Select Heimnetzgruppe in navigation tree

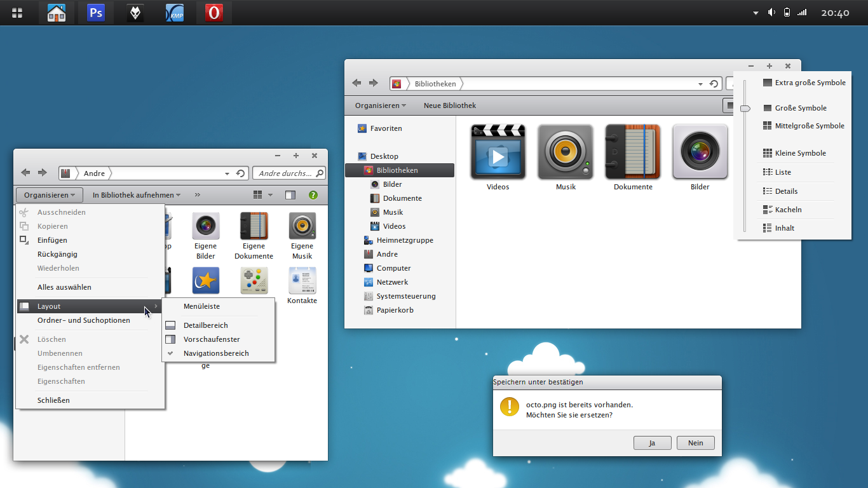click(x=400, y=240)
